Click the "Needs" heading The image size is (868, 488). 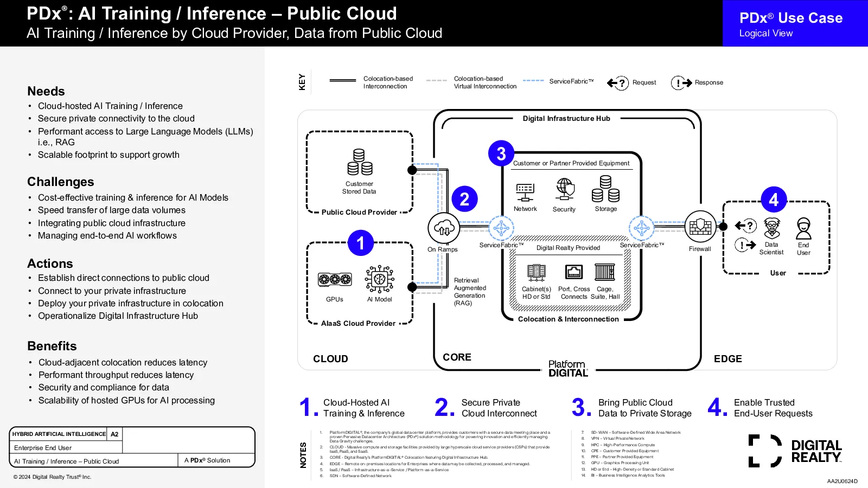click(46, 91)
